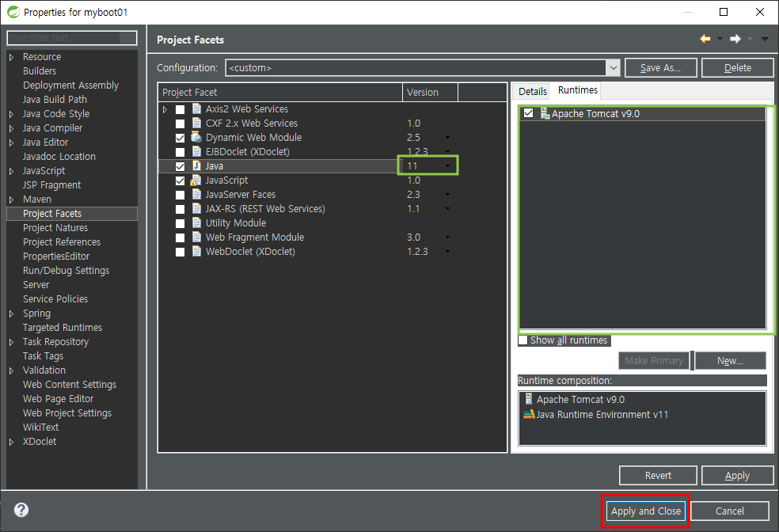Click the JavaServer Faces document icon
The height and width of the screenshot is (532, 779).
196,194
